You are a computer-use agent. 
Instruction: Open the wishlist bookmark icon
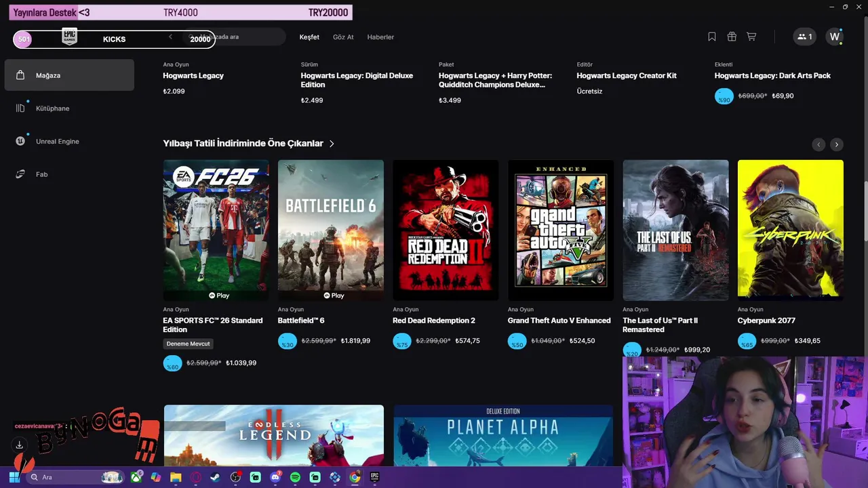click(x=712, y=37)
